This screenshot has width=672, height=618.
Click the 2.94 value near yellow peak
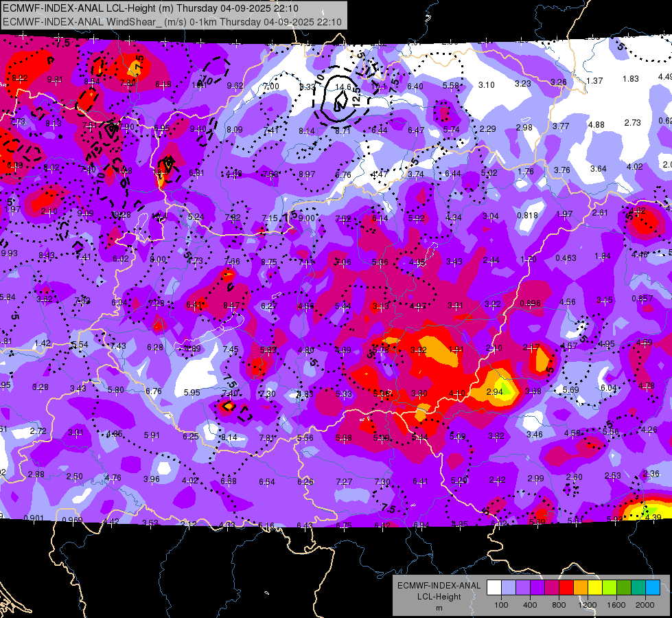tap(494, 391)
